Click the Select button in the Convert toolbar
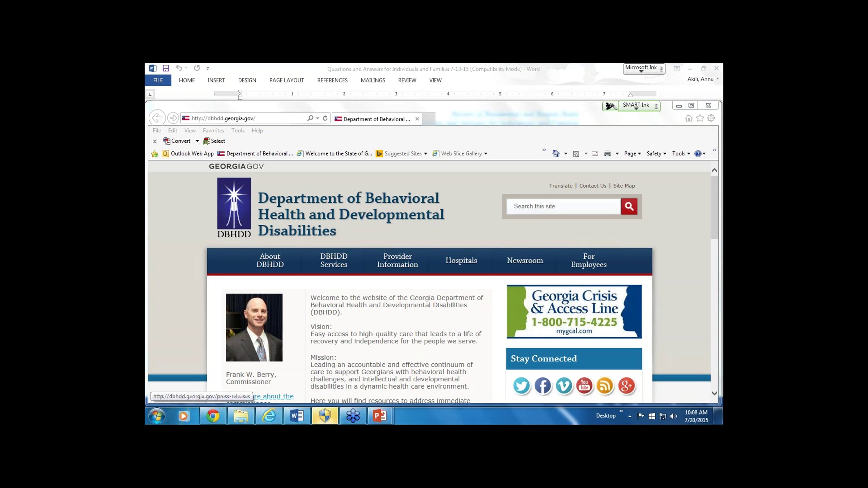868x488 pixels. coord(214,141)
